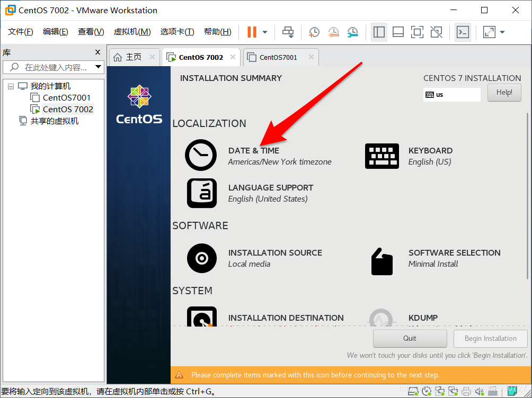Screen dimensions: 532x398
Task: Click the teal message log note icon
Action: [x=512, y=392]
